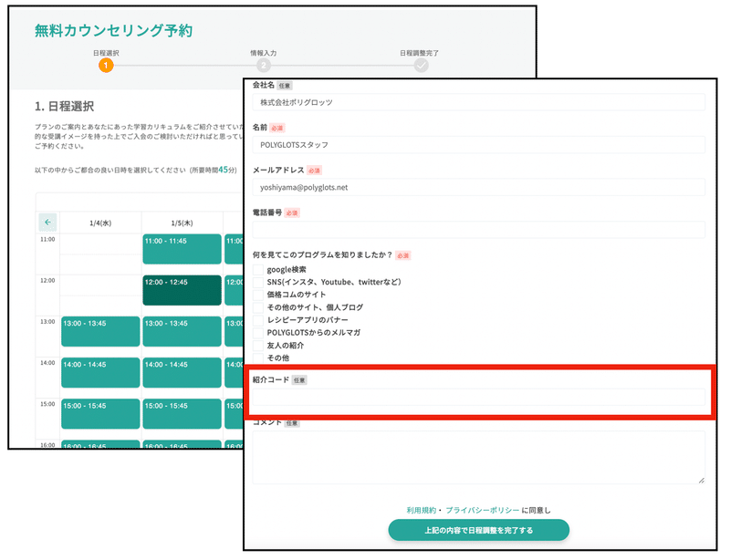730x560 pixels.
Task: Select 1/4(水) 13:00 - 13:45 slot
Action: (x=100, y=331)
